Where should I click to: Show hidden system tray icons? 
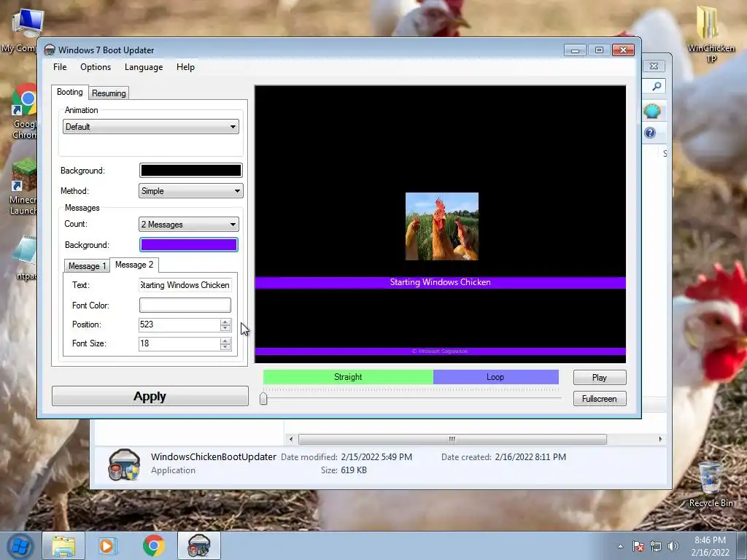tap(620, 546)
